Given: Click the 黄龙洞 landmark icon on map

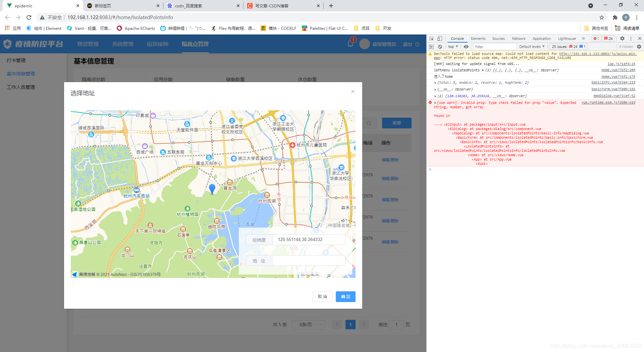Looking at the screenshot, I should [x=230, y=182].
